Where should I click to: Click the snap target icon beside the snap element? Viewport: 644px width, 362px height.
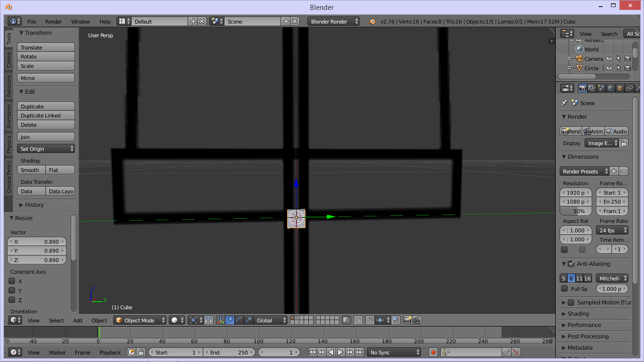[396, 320]
